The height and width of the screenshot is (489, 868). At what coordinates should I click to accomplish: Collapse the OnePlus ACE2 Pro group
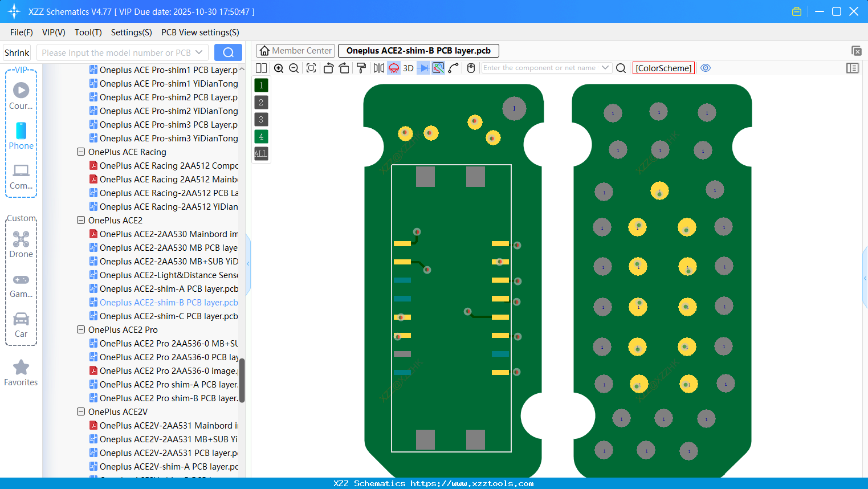tap(80, 329)
